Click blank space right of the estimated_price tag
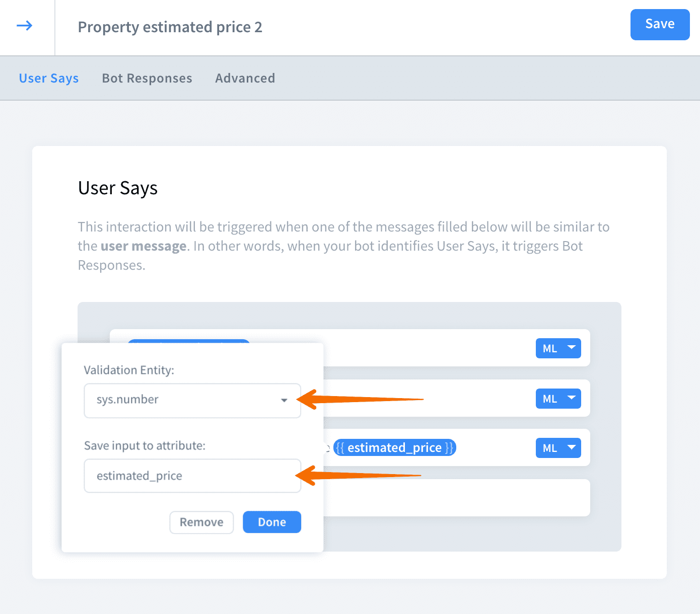This screenshot has height=614, width=700. coord(494,447)
